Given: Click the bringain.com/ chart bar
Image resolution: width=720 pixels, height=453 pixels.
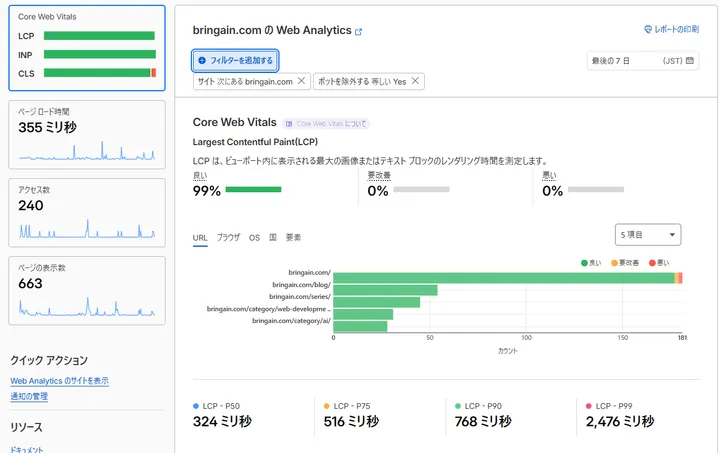Looking at the screenshot, I should tap(507, 278).
